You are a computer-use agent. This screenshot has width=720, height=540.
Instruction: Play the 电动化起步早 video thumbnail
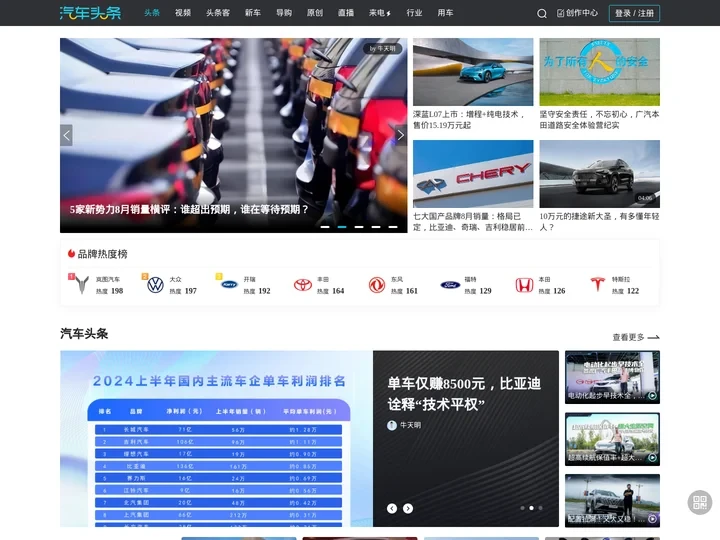[612, 377]
